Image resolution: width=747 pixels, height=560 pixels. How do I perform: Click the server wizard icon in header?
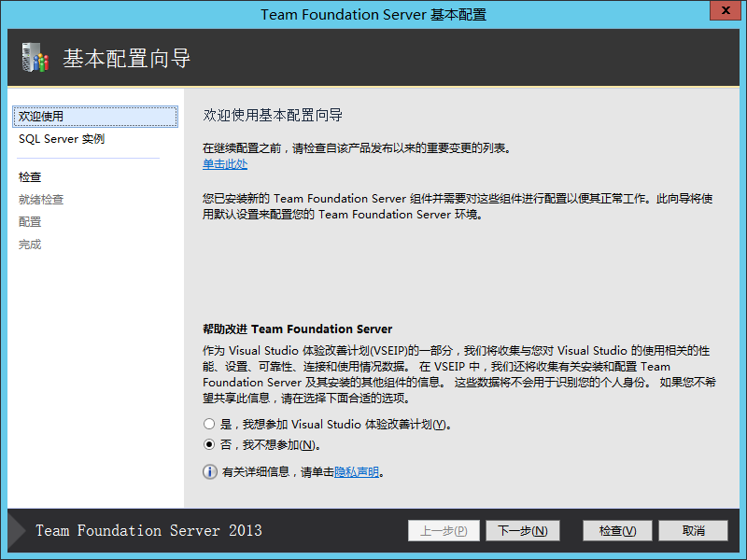35,58
